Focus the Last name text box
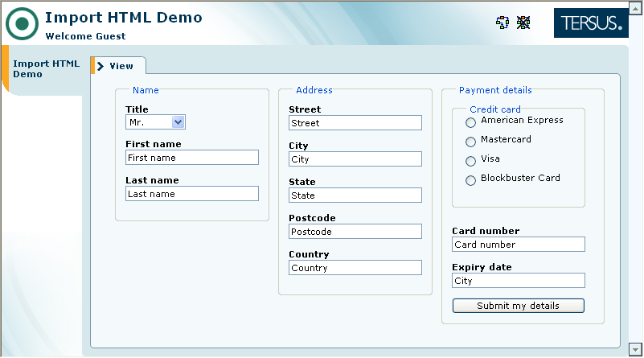644x358 pixels. [192, 194]
